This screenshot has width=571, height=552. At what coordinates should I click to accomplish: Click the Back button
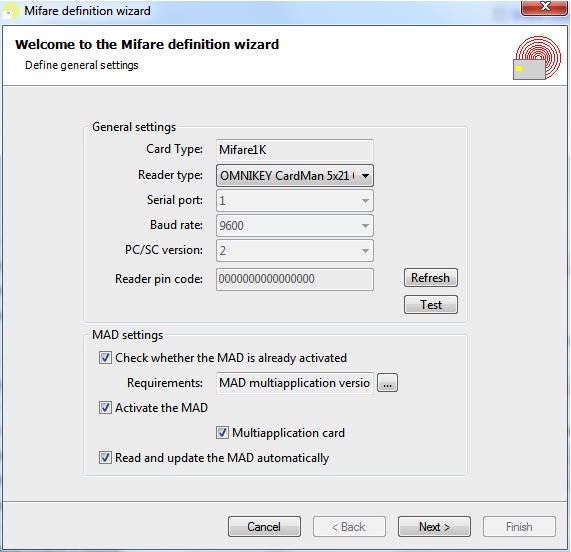pyautogui.click(x=349, y=527)
